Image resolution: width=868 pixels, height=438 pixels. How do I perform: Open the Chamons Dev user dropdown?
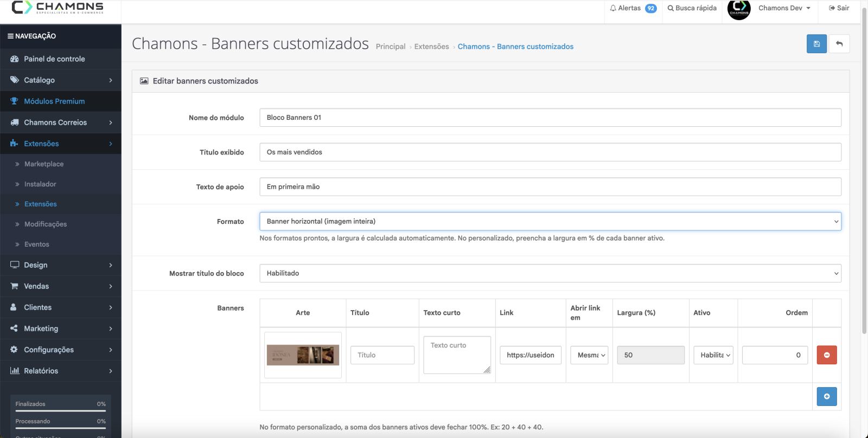tap(784, 8)
